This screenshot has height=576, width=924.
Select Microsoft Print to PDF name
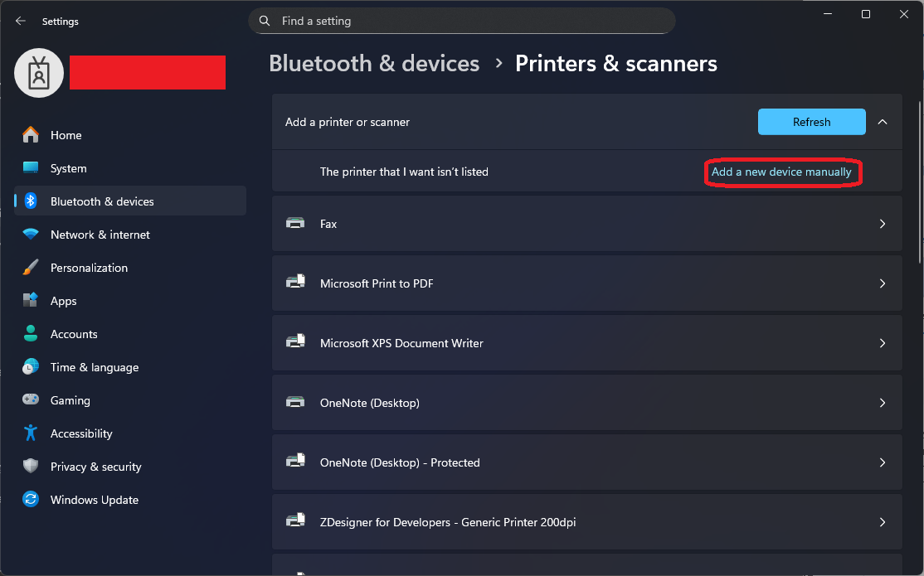[377, 283]
